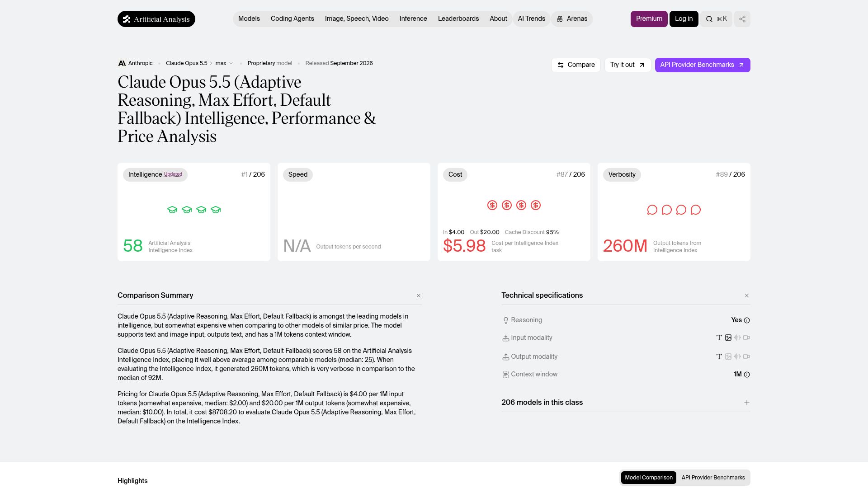
Task: Switch to API Provider Benchmarks toggle
Action: coord(713,478)
